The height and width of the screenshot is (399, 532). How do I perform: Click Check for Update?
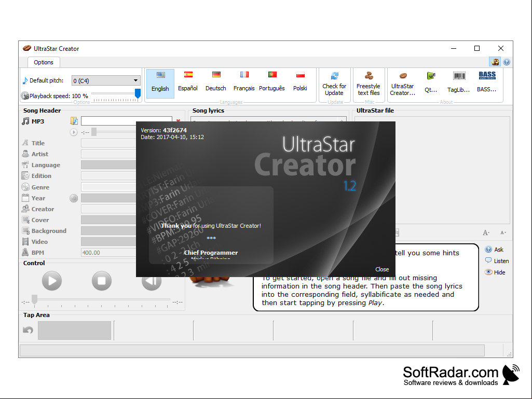click(x=334, y=84)
